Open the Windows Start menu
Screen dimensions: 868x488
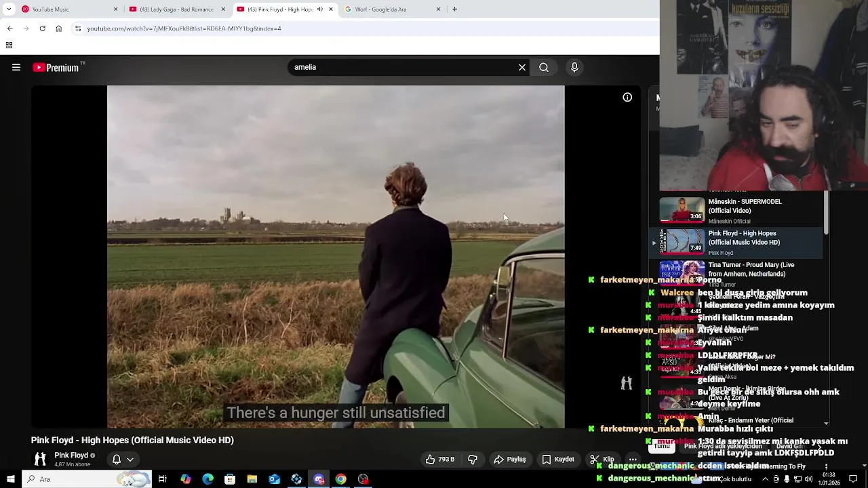[x=10, y=479]
